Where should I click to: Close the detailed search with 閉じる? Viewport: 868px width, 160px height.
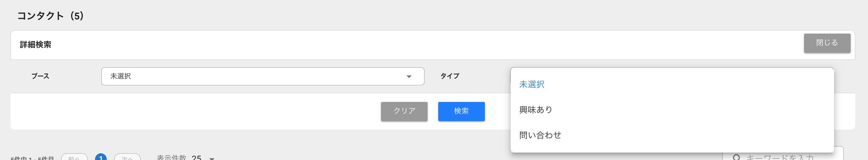[x=827, y=43]
